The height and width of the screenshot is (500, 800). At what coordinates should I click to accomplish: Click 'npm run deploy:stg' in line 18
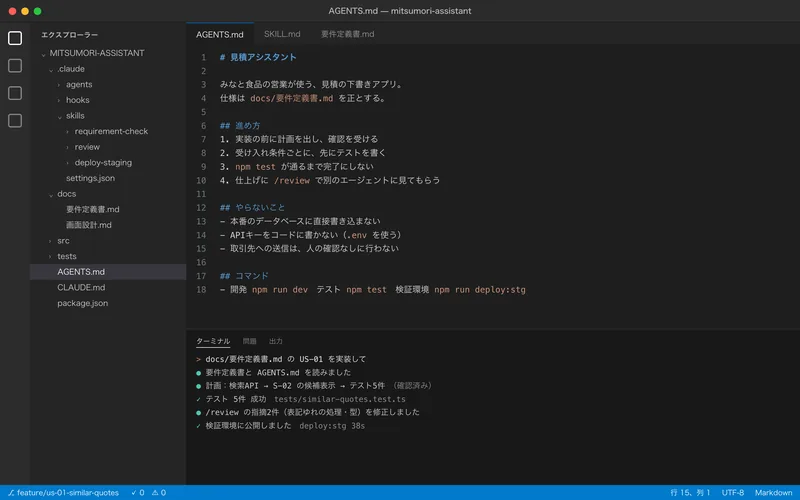pos(480,290)
